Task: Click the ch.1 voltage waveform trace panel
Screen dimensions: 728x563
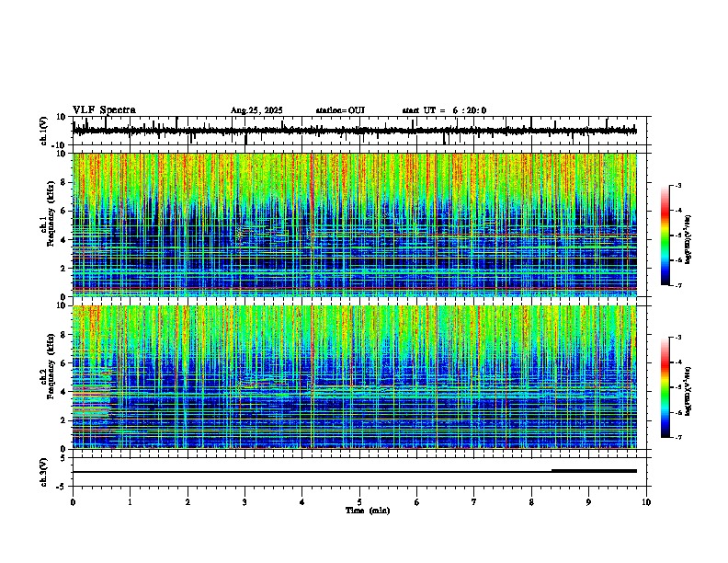Action: click(359, 131)
